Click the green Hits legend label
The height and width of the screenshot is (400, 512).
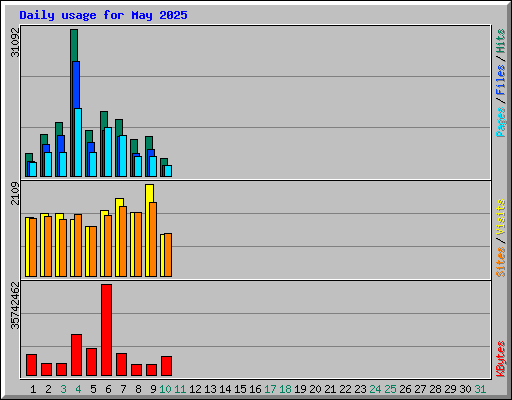[x=500, y=41]
